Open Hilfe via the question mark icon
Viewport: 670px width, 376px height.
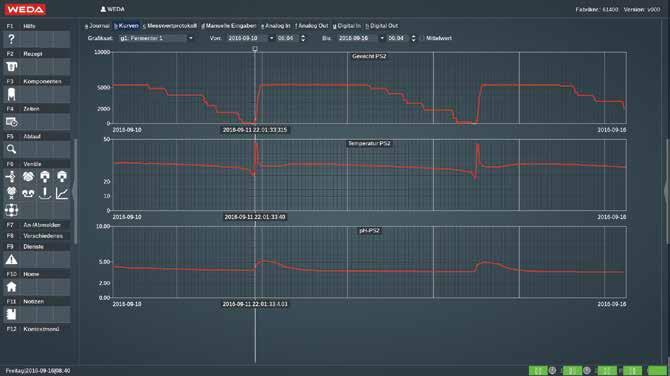coord(12,39)
